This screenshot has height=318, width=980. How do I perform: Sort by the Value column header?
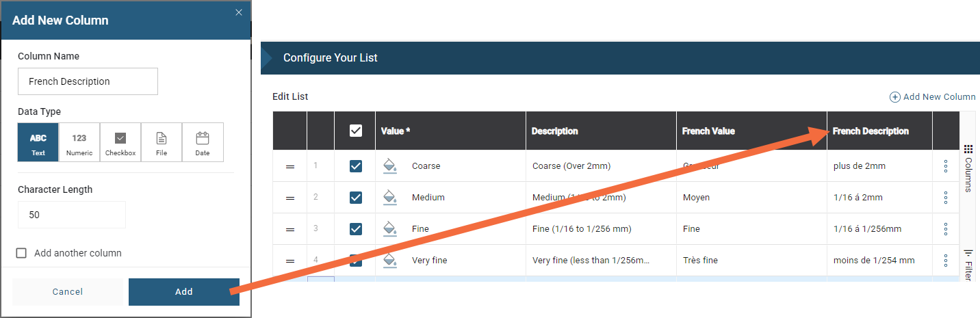[450, 131]
